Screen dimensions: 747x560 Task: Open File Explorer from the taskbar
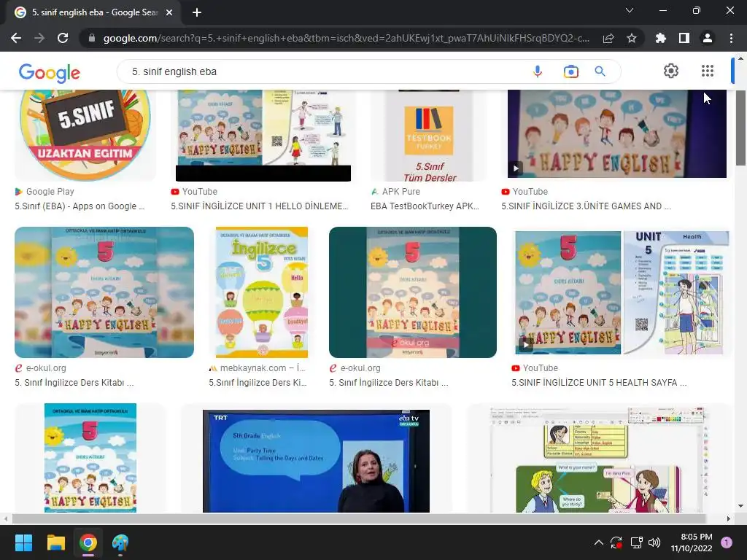coord(55,542)
